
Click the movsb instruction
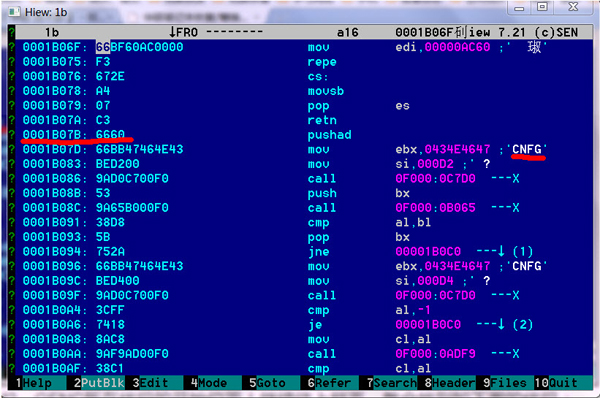[326, 91]
